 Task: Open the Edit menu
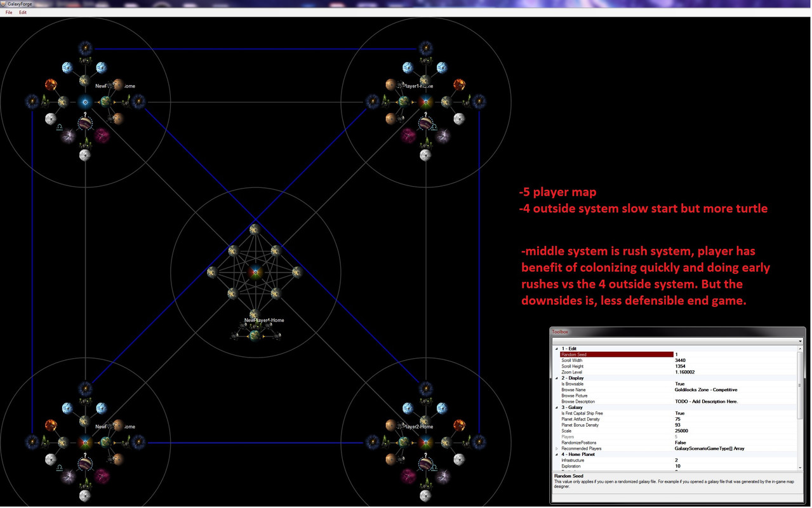point(23,13)
